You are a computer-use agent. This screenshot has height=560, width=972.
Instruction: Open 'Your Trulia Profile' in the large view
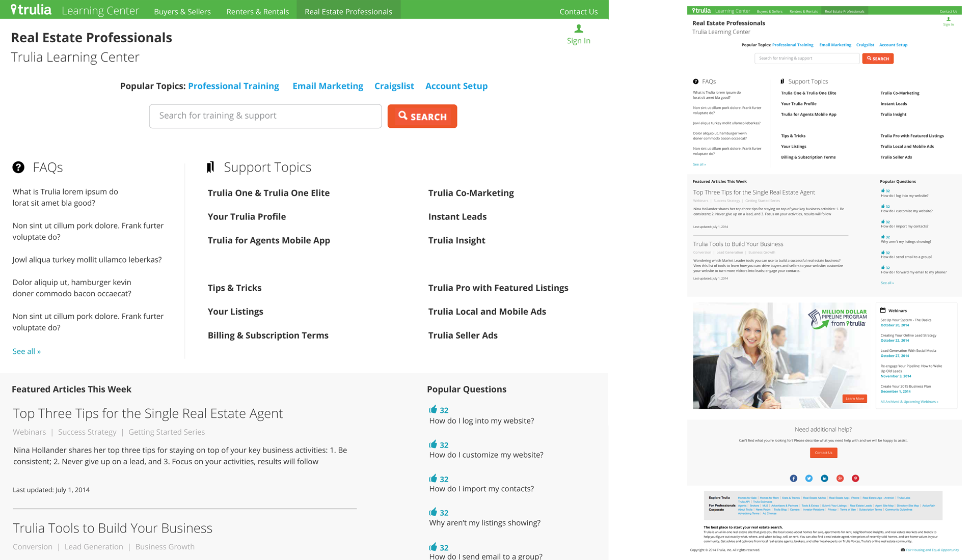(247, 216)
